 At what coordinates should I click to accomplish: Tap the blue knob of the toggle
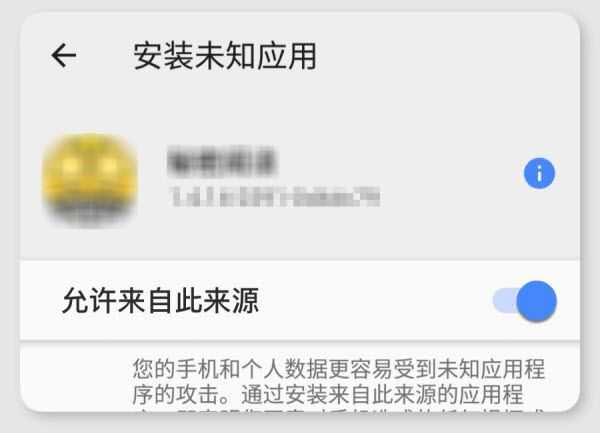pos(536,301)
